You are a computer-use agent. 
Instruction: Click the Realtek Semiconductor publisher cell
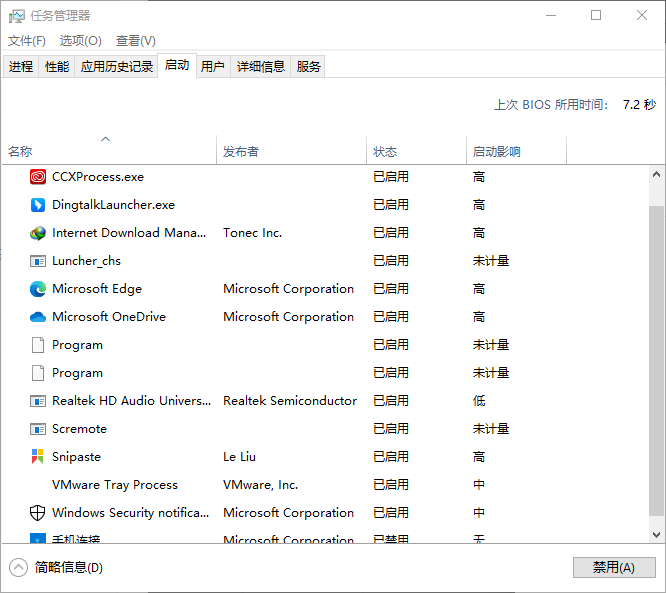[290, 401]
